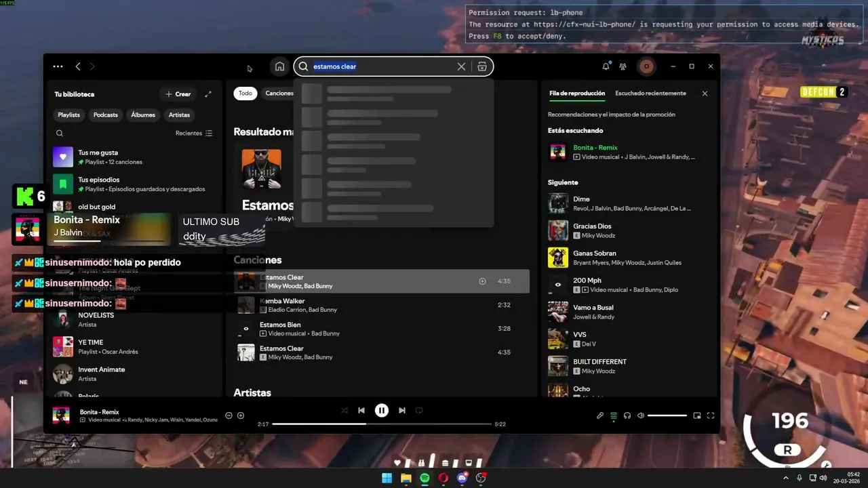Switch to the Escuchado recientemente tab
Image resolution: width=868 pixels, height=488 pixels.
point(650,94)
